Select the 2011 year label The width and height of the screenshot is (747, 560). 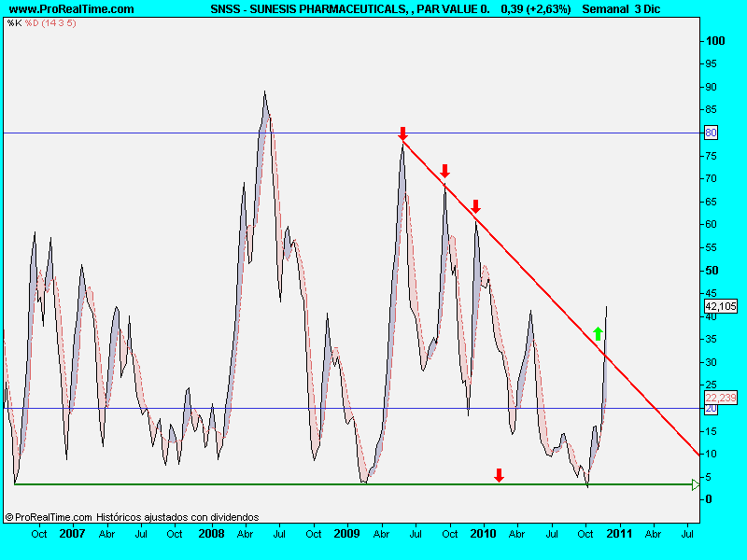point(619,534)
